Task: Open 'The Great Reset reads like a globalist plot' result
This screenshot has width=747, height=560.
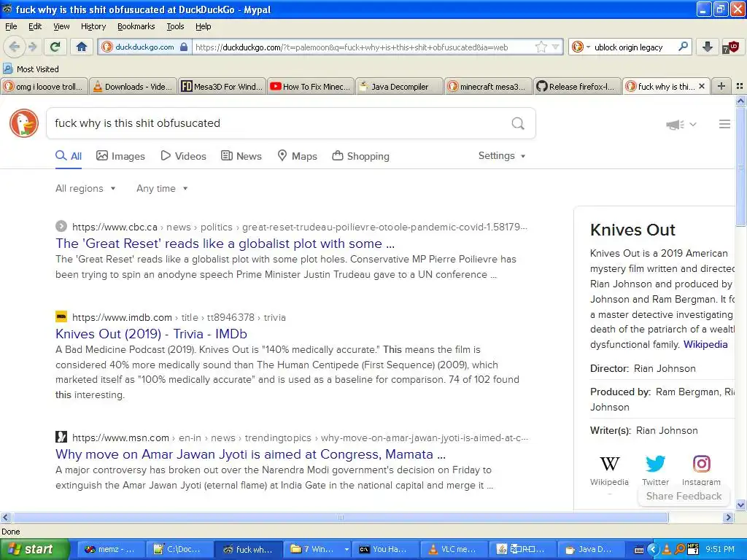Action: coord(225,244)
